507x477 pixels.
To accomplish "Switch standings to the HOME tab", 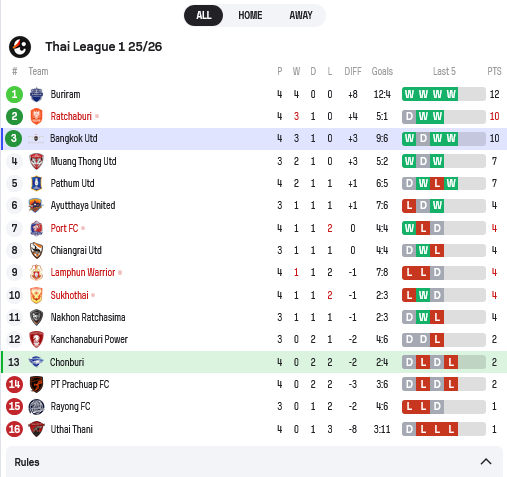I will coord(250,15).
